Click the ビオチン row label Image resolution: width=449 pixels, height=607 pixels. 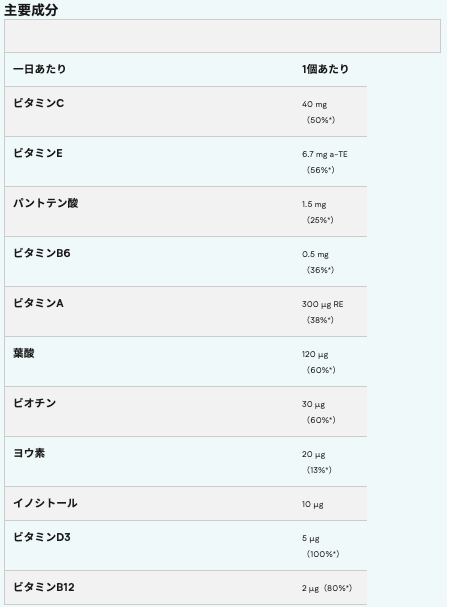[34, 403]
